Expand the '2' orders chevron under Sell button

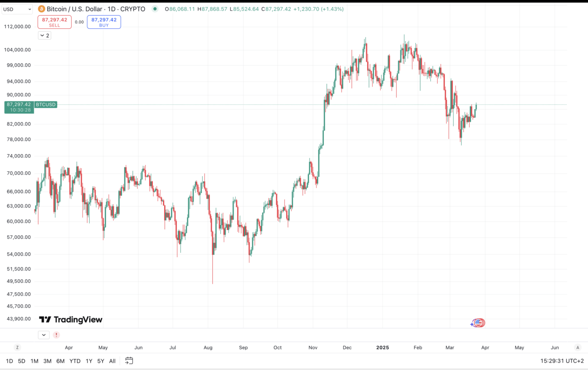tap(44, 35)
